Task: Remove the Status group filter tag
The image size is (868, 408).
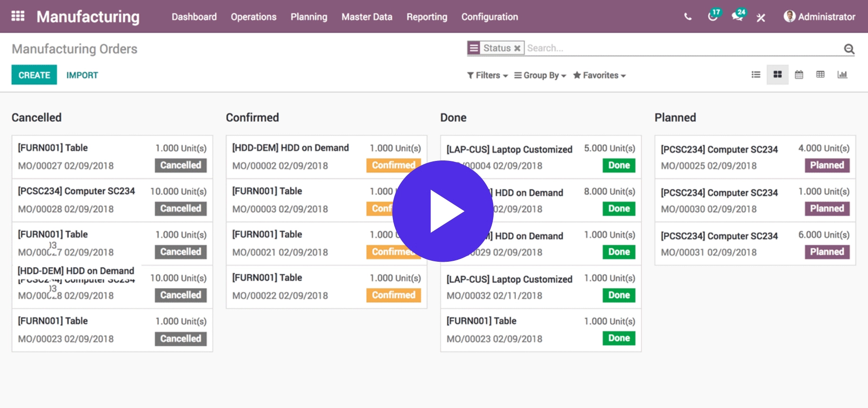Action: pyautogui.click(x=517, y=48)
